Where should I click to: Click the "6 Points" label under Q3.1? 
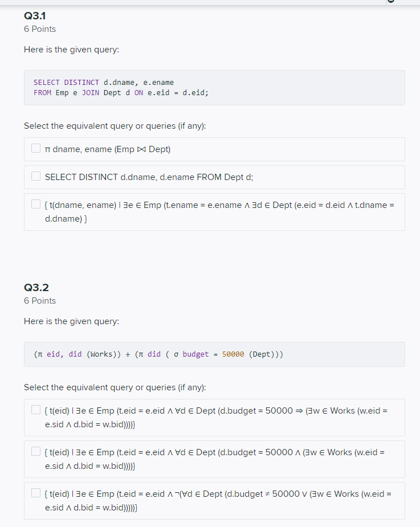pyautogui.click(x=39, y=28)
